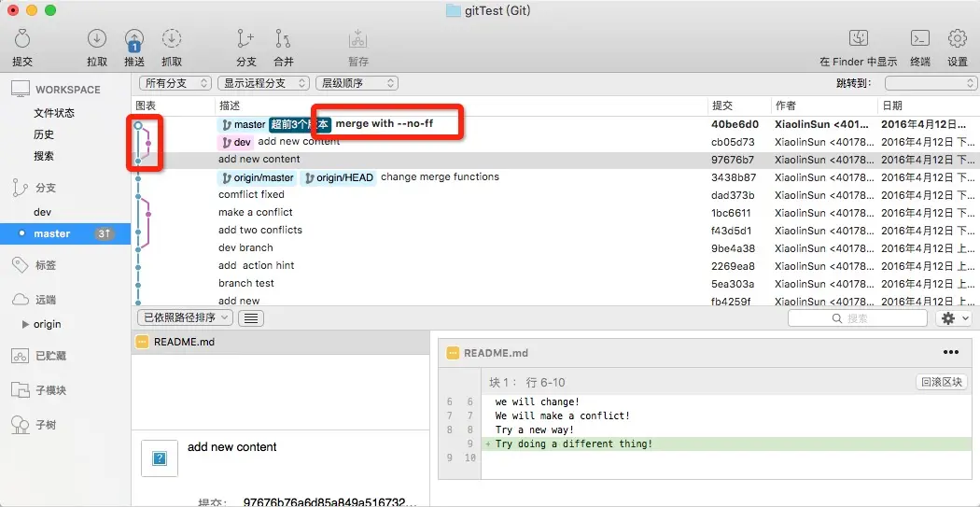Click the 分支 branches icon in sidebar

(x=21, y=188)
